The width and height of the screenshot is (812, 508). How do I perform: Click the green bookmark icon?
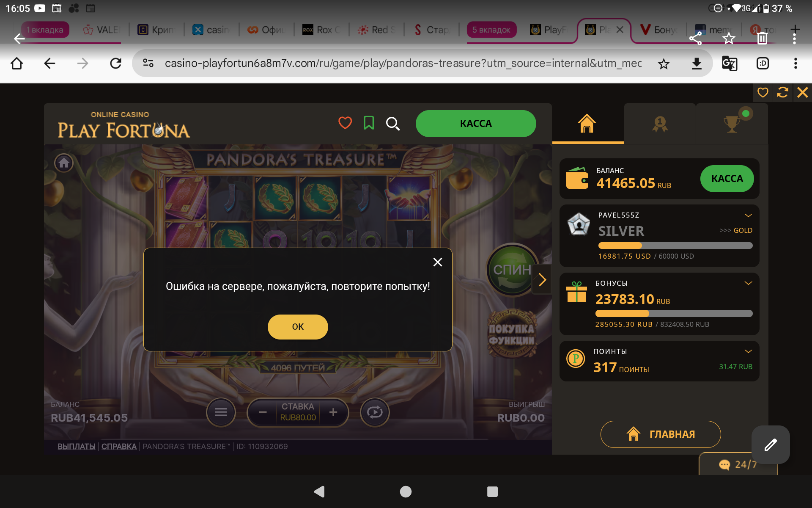coord(369,123)
